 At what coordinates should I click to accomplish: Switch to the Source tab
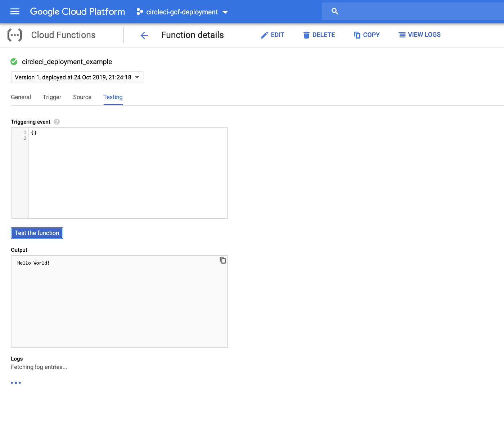click(x=82, y=97)
